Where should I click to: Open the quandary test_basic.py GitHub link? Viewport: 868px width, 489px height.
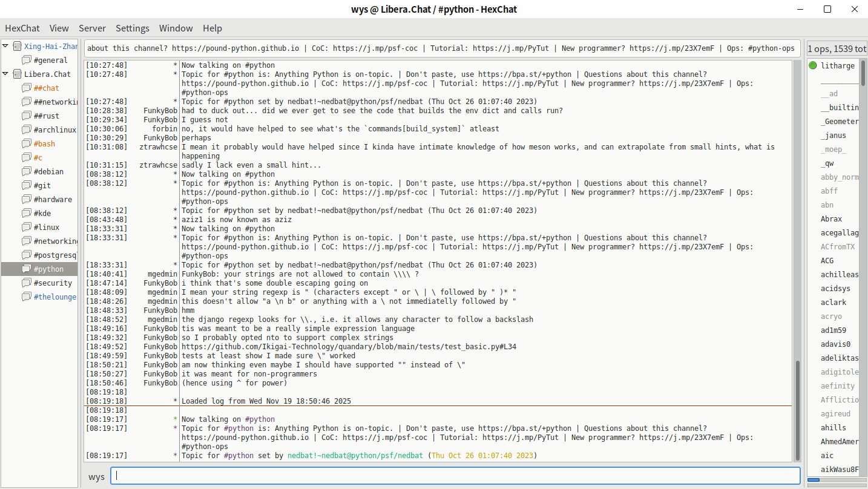(x=349, y=347)
